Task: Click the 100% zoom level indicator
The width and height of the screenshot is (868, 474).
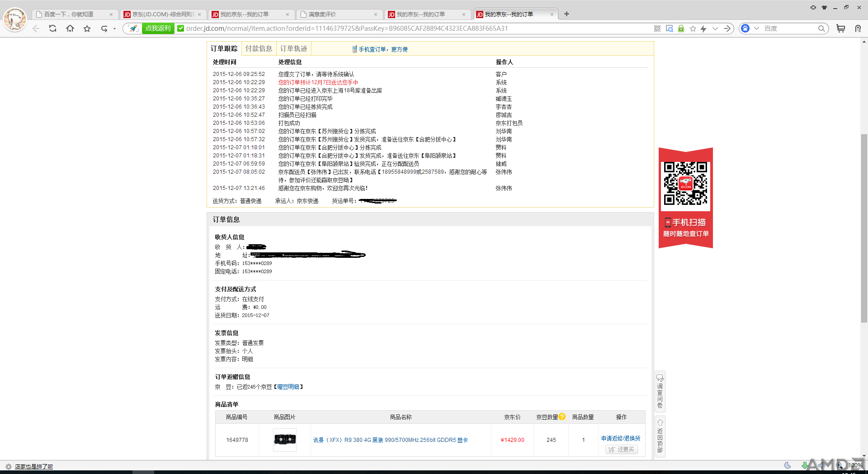Action: [x=855, y=465]
